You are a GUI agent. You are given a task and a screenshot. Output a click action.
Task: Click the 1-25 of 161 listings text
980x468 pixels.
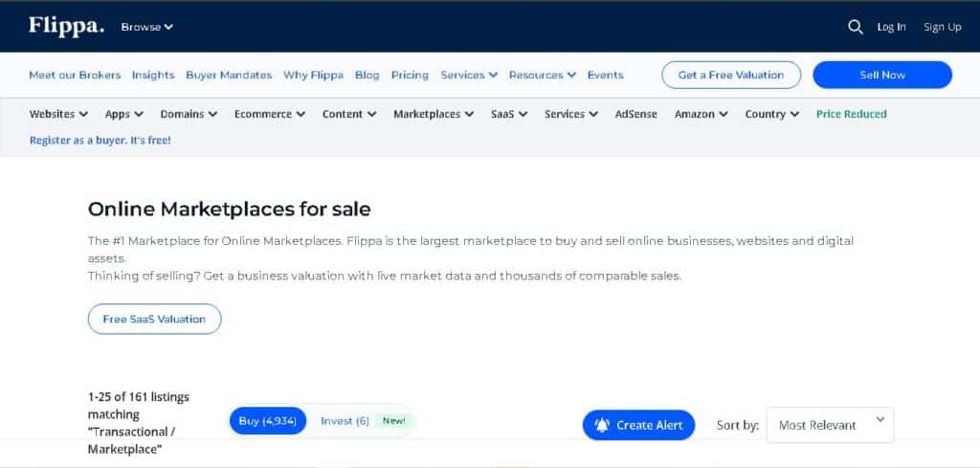pyautogui.click(x=139, y=397)
